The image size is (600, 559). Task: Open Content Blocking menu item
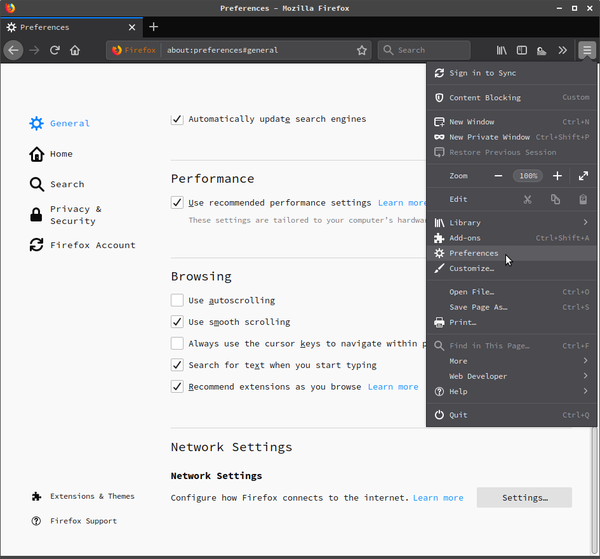click(512, 98)
